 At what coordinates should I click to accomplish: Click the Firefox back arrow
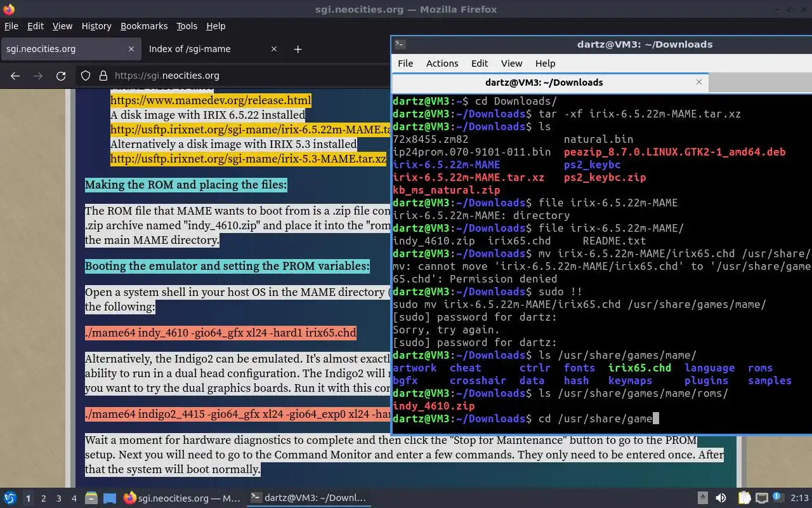(15, 76)
